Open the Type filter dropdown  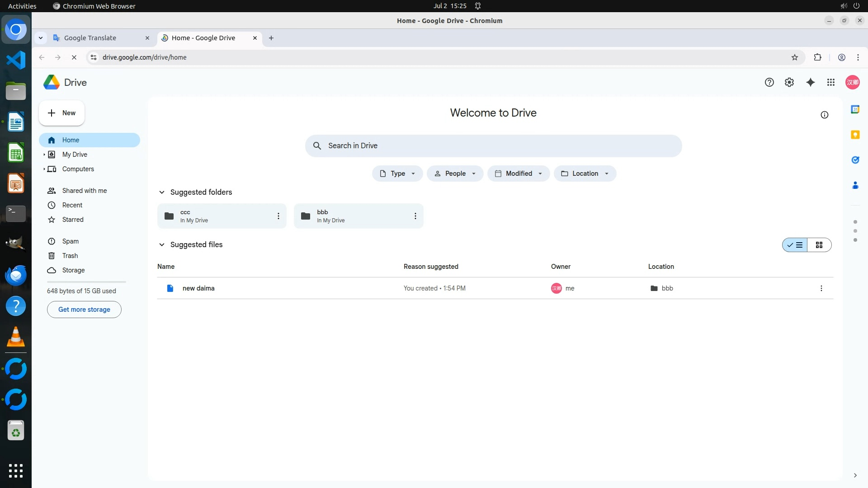pos(397,174)
